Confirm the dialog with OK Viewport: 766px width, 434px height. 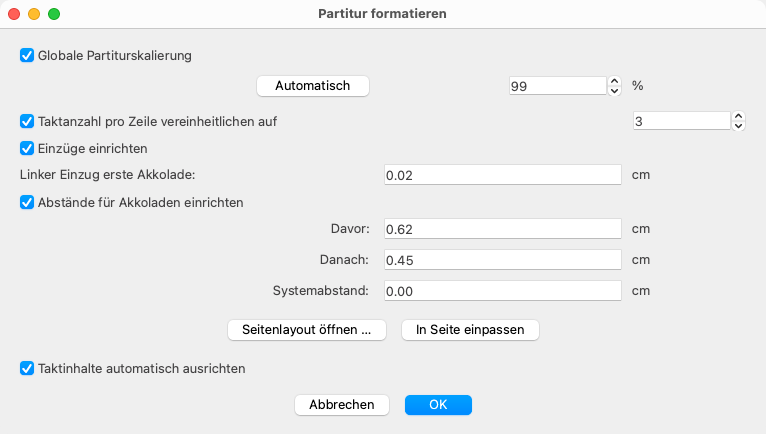[438, 405]
